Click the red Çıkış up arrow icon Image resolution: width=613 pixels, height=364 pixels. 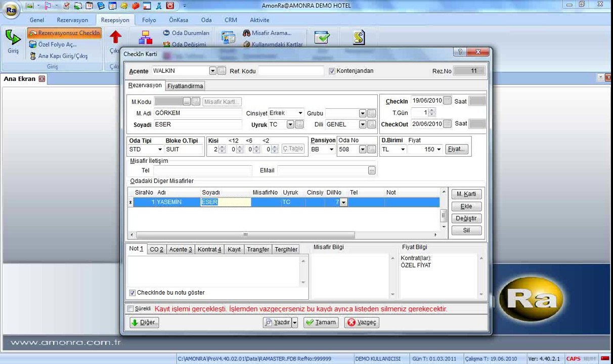[x=115, y=37]
